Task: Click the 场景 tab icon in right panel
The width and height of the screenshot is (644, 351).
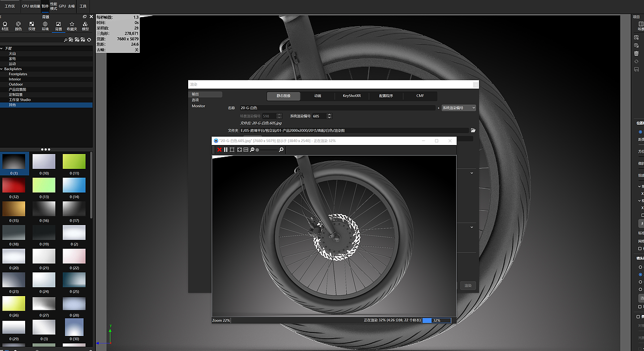Action: pos(640,26)
